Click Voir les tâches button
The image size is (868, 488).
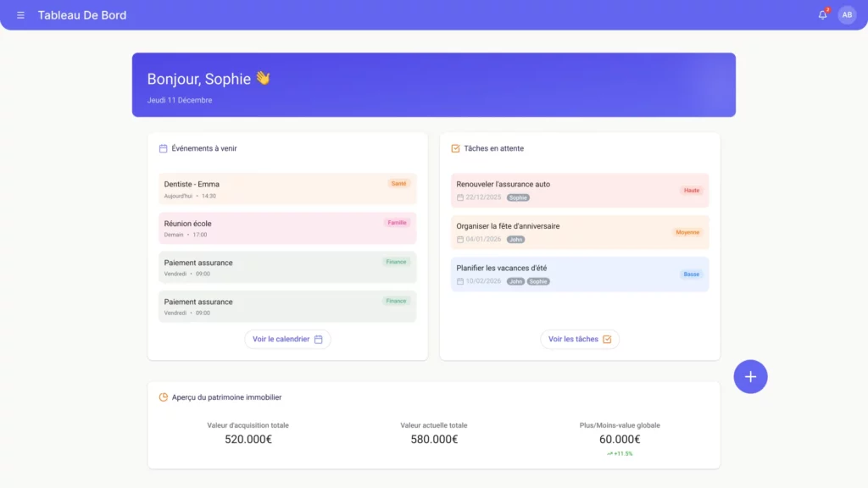coord(580,339)
